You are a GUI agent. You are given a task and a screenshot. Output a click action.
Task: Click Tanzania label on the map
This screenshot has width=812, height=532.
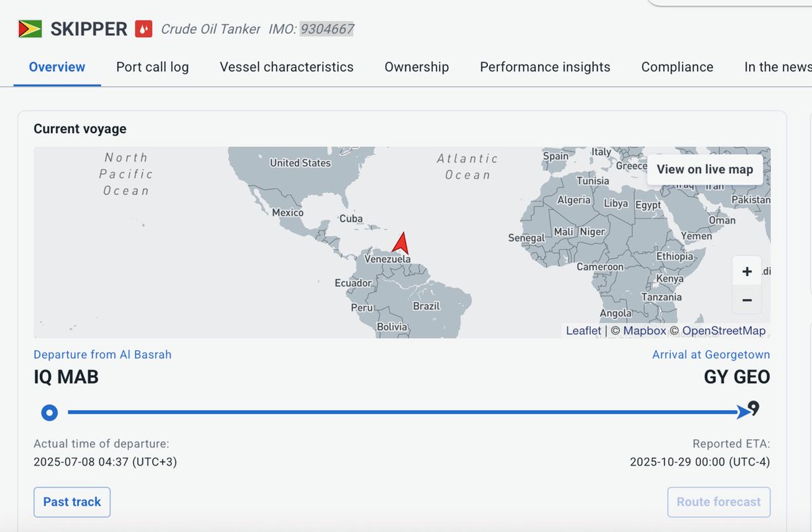tap(662, 297)
